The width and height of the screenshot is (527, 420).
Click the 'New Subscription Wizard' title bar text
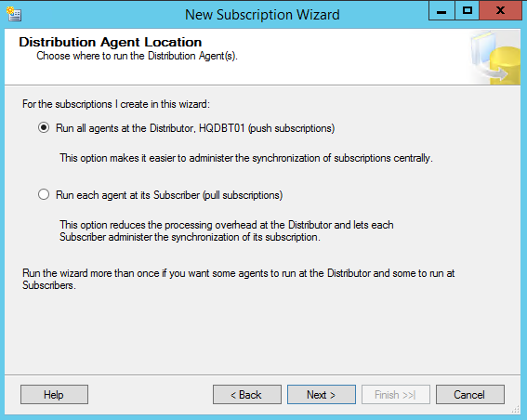(x=262, y=15)
